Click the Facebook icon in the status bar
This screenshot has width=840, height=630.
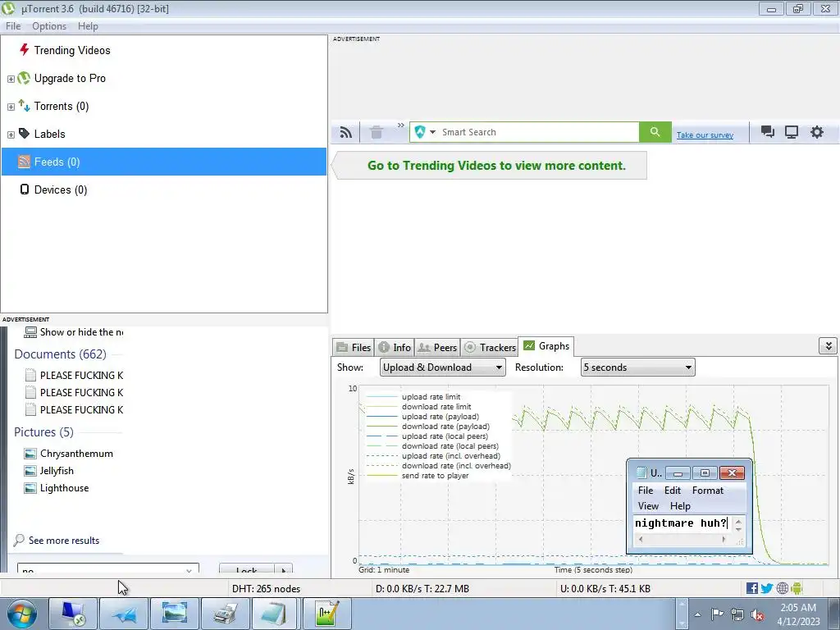pyautogui.click(x=751, y=589)
